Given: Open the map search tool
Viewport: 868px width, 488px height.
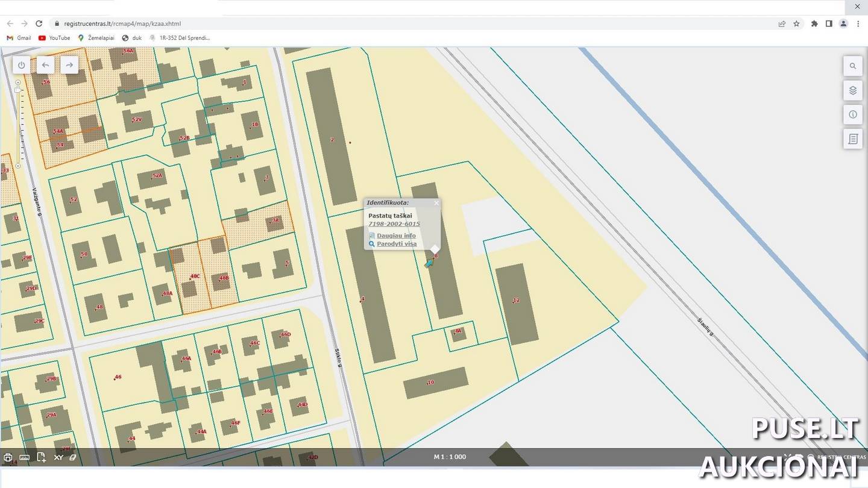Looking at the screenshot, I should (853, 66).
